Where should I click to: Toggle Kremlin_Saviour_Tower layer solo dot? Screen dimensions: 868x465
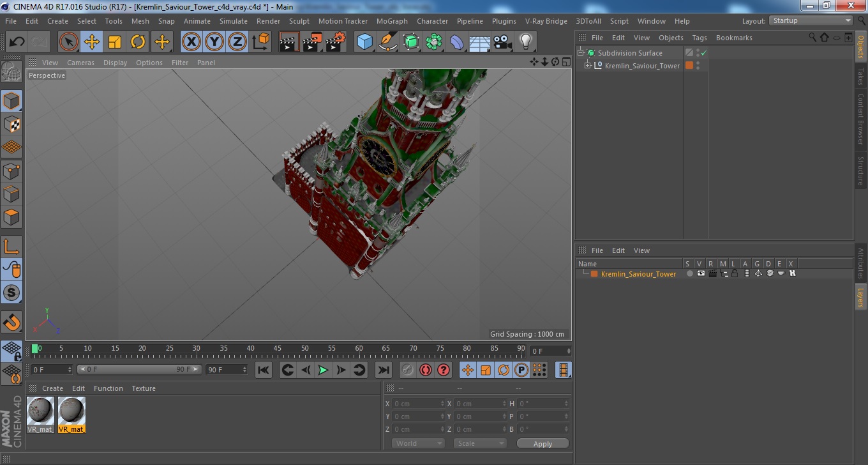click(x=689, y=273)
